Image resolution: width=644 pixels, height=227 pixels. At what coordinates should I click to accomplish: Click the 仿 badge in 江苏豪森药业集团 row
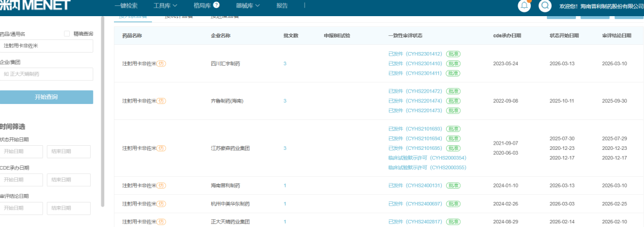click(162, 148)
